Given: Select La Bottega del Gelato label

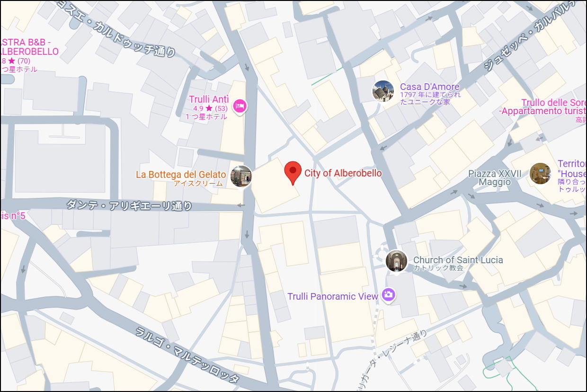Looking at the screenshot, I should 181,175.
